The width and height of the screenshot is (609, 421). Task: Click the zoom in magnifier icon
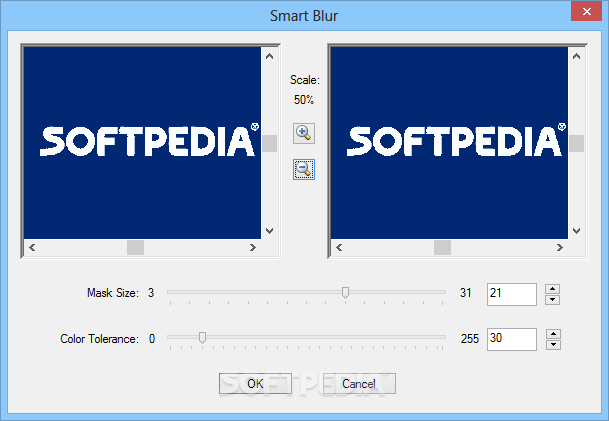(304, 134)
